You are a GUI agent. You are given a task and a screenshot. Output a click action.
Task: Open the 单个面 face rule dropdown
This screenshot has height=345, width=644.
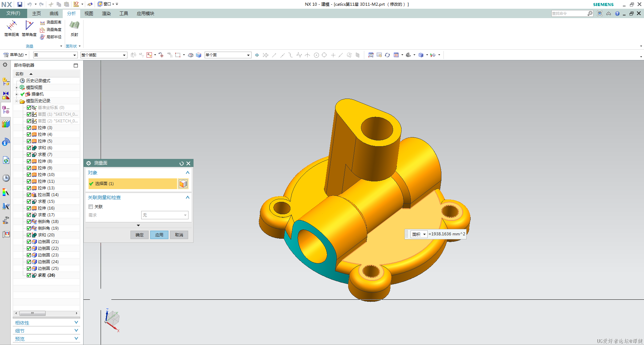coord(228,55)
